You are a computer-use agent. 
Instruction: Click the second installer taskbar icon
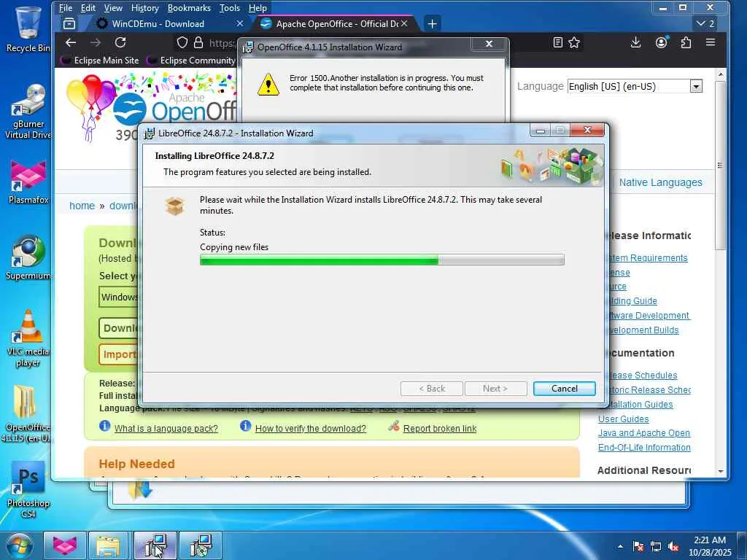pyautogui.click(x=200, y=545)
